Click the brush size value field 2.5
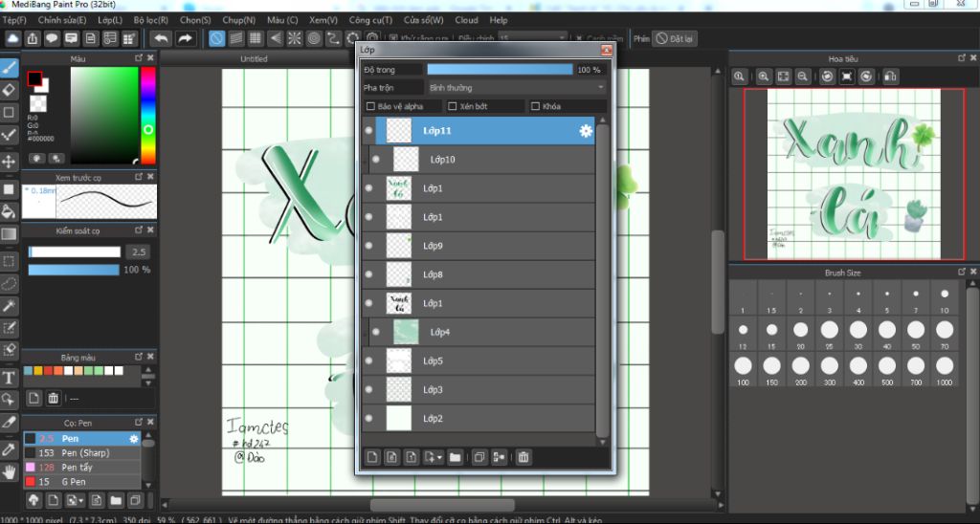 (x=138, y=251)
